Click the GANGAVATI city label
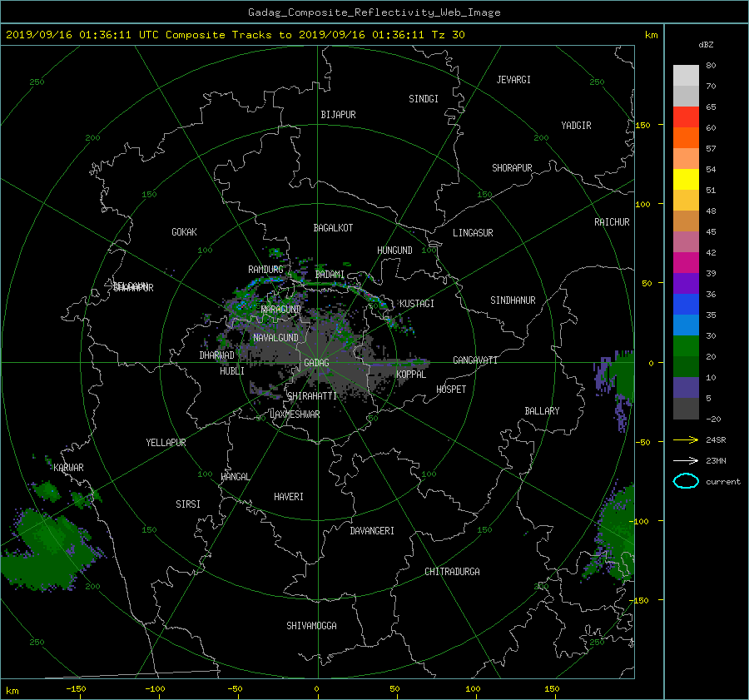749x700 pixels. [475, 360]
